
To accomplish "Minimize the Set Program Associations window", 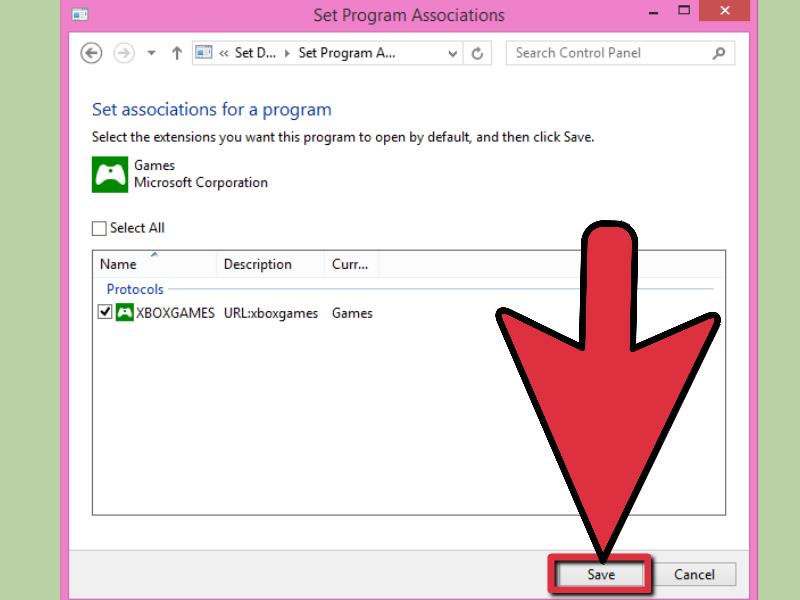I will point(653,11).
